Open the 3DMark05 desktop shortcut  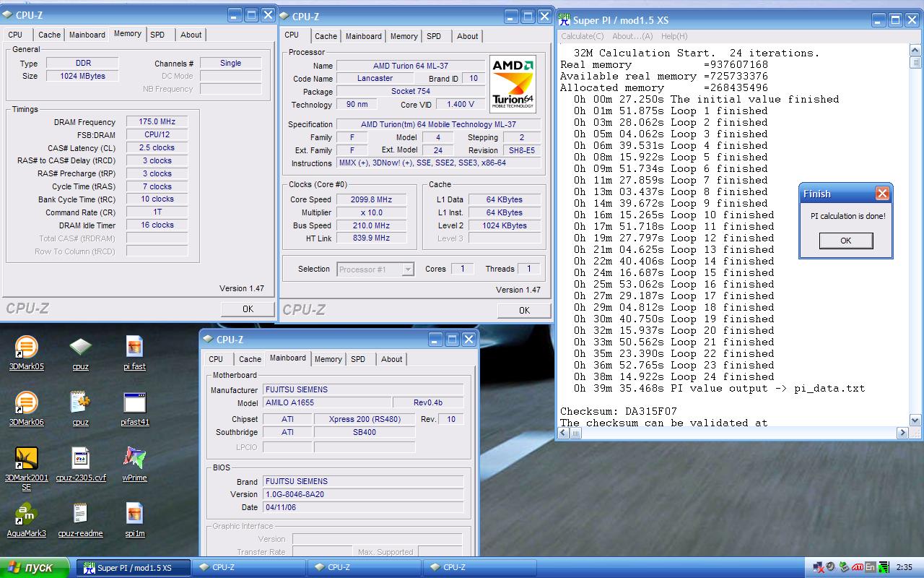tap(26, 352)
